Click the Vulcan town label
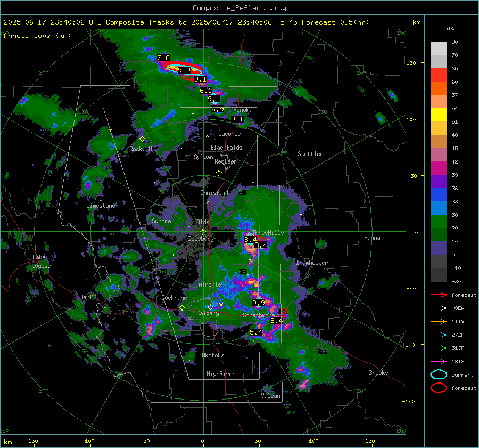Screen dimensions: 479x448 [x=271, y=396]
